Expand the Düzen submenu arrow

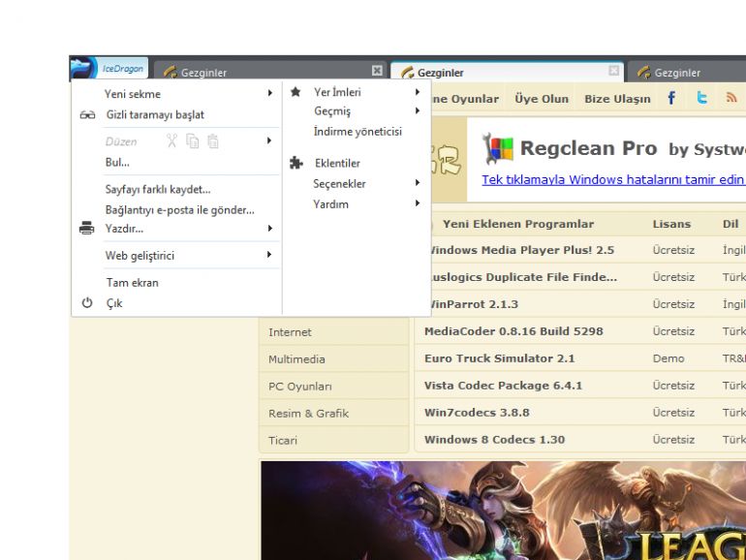click(269, 140)
